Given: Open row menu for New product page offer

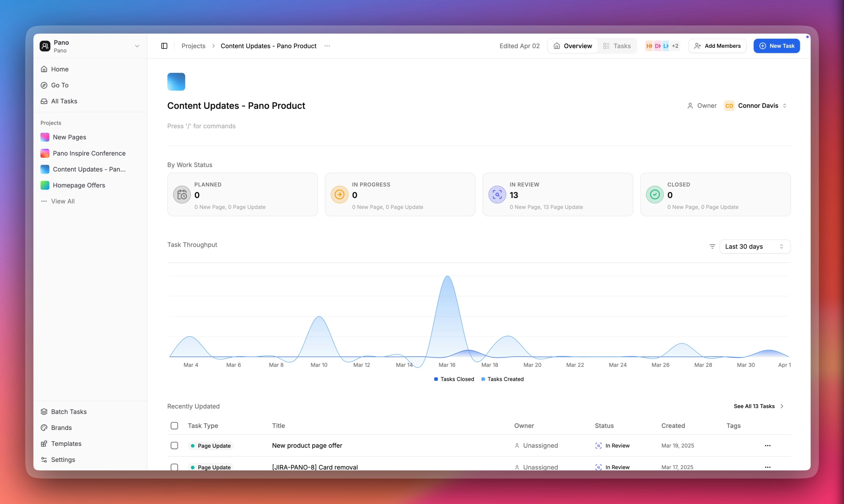Looking at the screenshot, I should 767,446.
